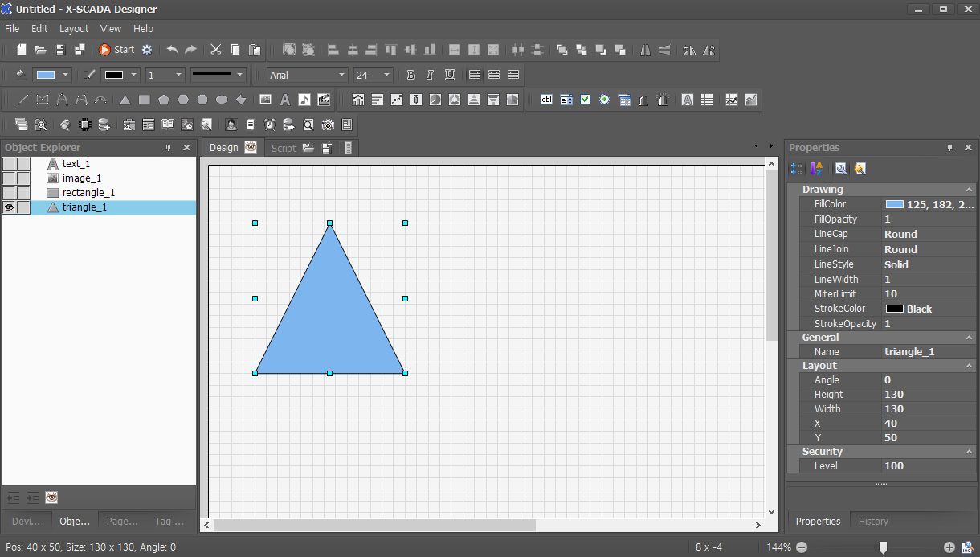Click the redo arrow icon
Viewport: 980px width, 557px height.
pos(191,50)
